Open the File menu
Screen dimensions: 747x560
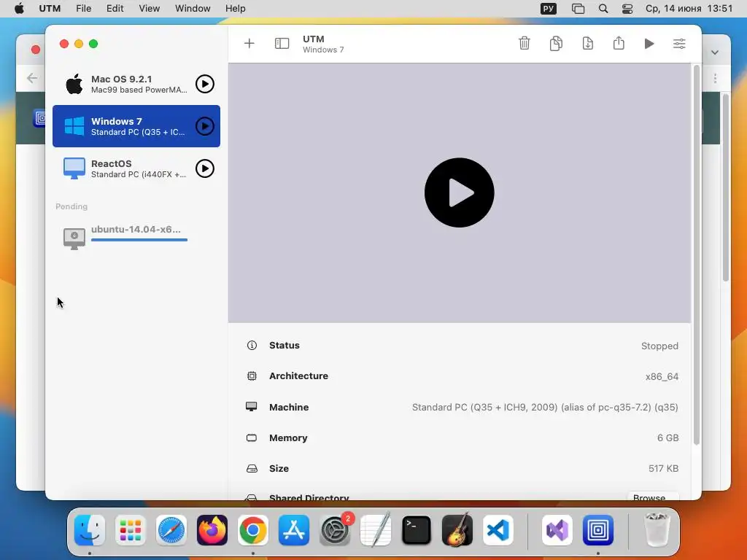coord(83,9)
